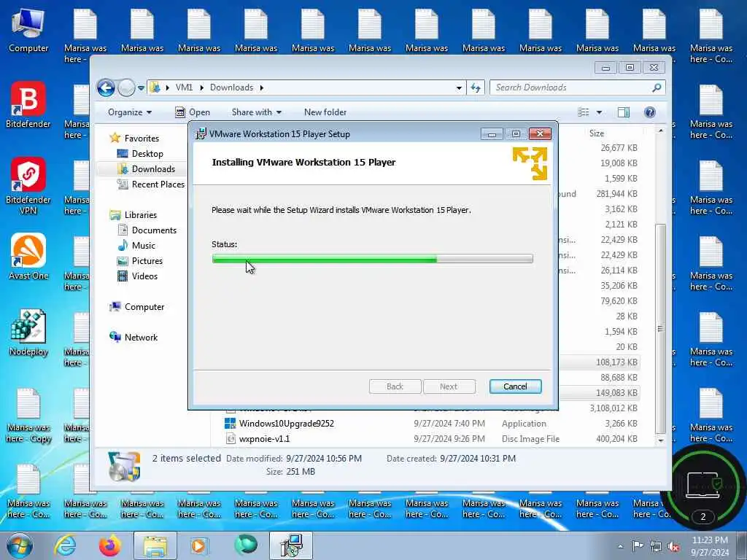747x560 pixels.
Task: Click VM1 in the address bar
Action: coord(184,87)
